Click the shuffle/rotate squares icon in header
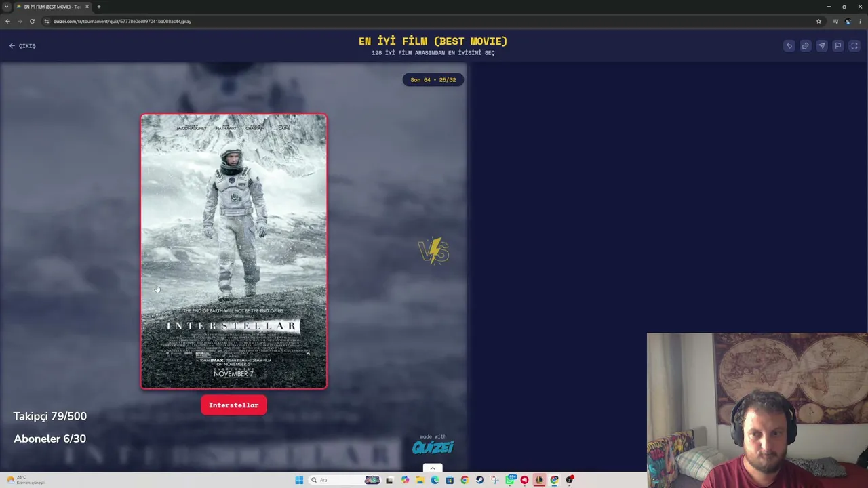 pos(805,46)
